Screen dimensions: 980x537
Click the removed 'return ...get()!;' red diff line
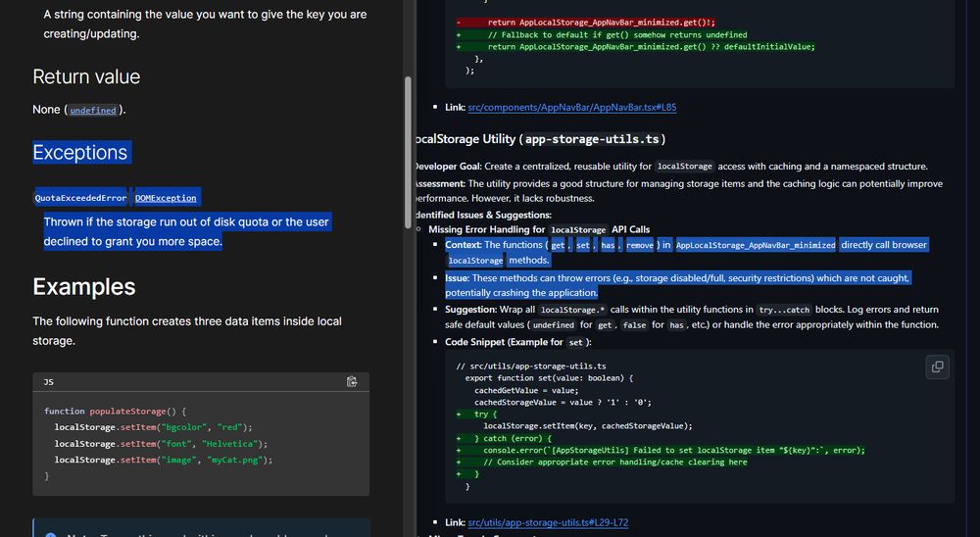pos(586,23)
